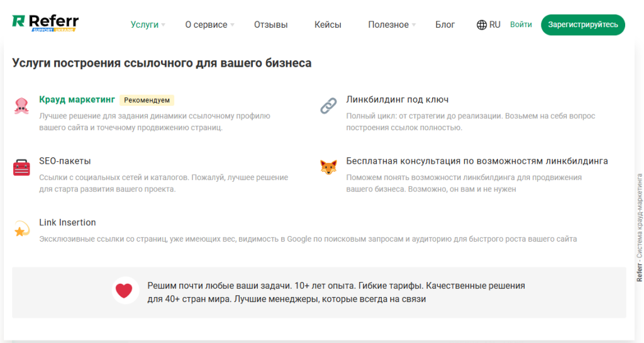Select Линкбилдинг под ключ heading

point(397,99)
